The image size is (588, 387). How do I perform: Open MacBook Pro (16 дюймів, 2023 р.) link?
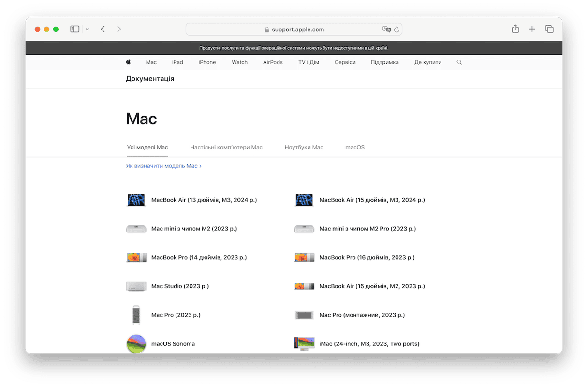[x=367, y=257]
